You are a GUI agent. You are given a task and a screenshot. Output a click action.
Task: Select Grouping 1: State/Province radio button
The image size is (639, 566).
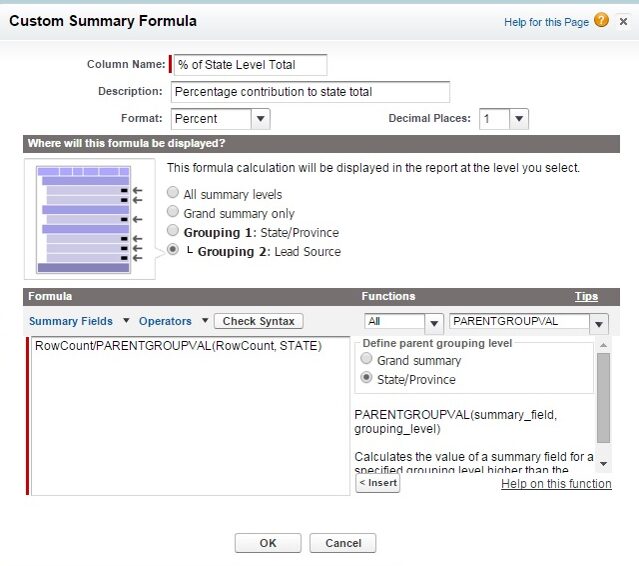tap(173, 231)
